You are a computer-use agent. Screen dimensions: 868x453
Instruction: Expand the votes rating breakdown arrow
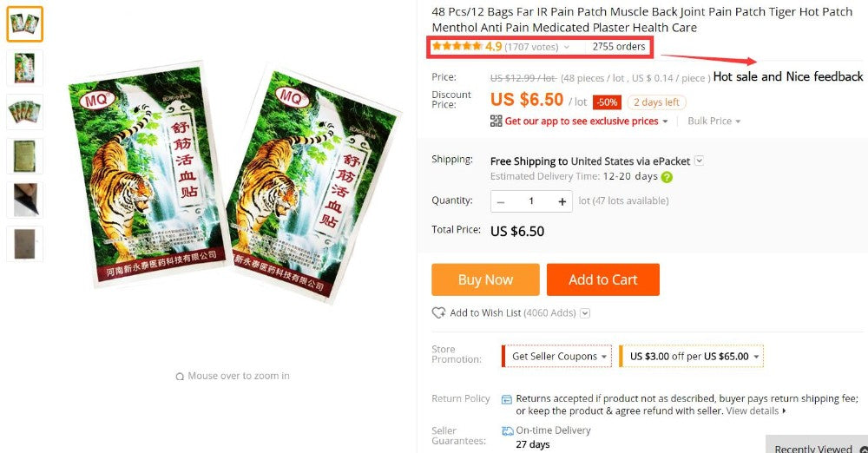coord(566,48)
